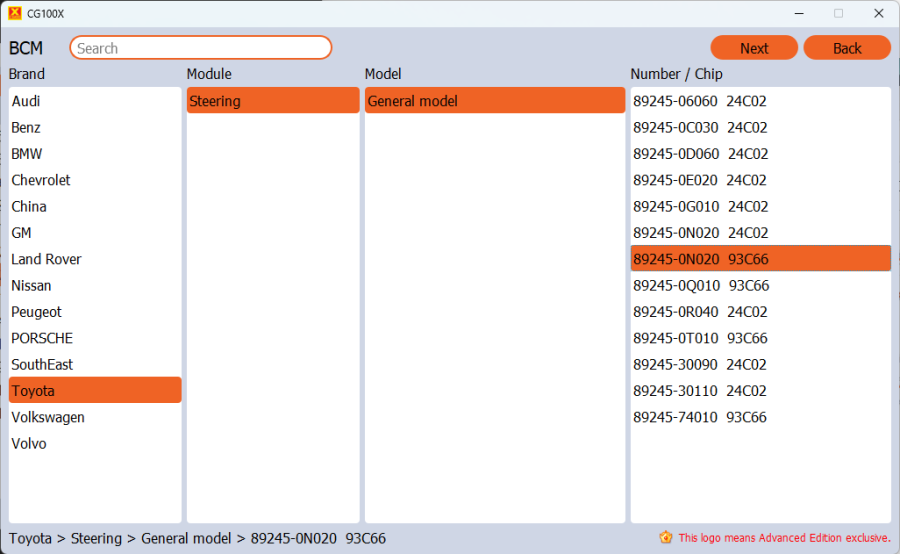Click the Advanced Edition logo icon
The width and height of the screenshot is (900, 554).
click(666, 537)
